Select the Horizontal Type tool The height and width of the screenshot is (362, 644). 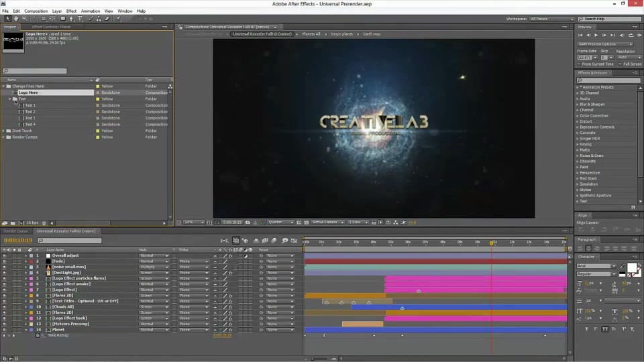(80, 19)
